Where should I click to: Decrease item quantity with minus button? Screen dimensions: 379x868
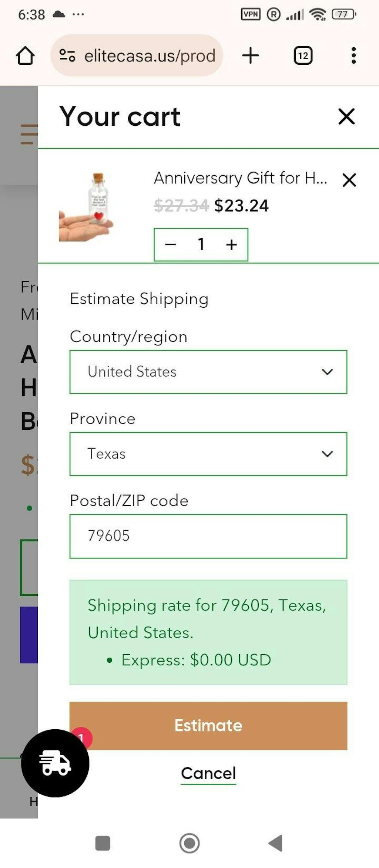(170, 244)
